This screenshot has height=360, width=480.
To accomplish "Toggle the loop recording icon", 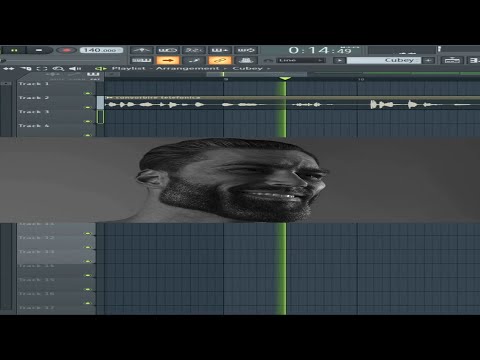I will (246, 50).
